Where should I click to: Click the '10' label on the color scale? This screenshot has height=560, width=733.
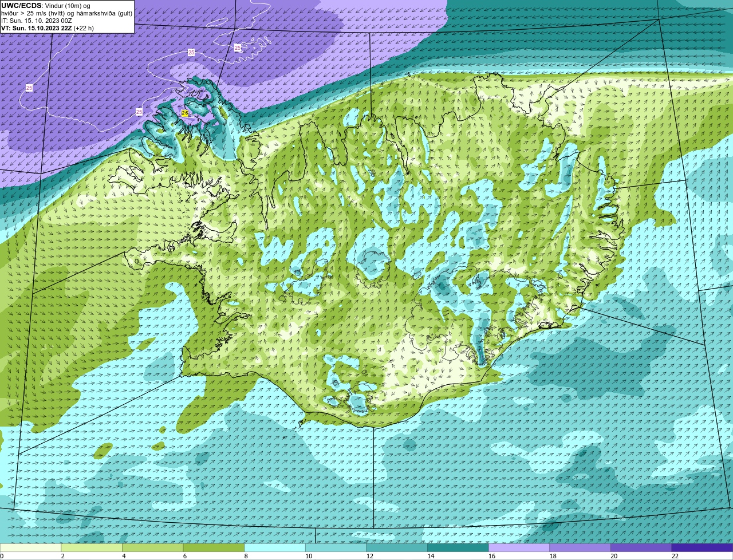tap(309, 556)
